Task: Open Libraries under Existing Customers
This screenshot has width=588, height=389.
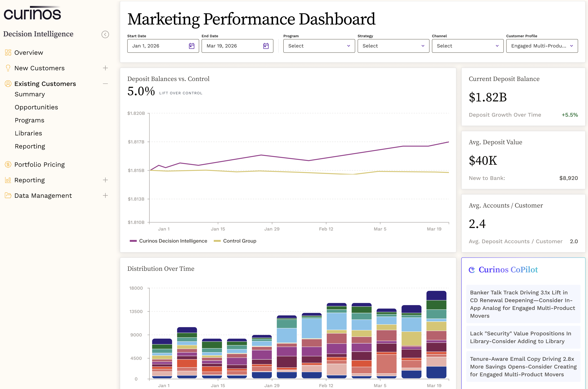Action: pyautogui.click(x=28, y=133)
